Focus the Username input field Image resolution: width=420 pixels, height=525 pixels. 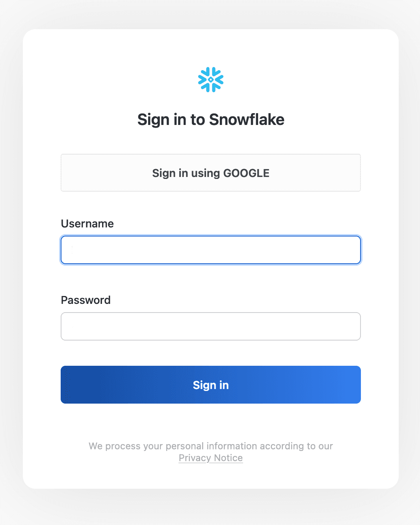211,250
